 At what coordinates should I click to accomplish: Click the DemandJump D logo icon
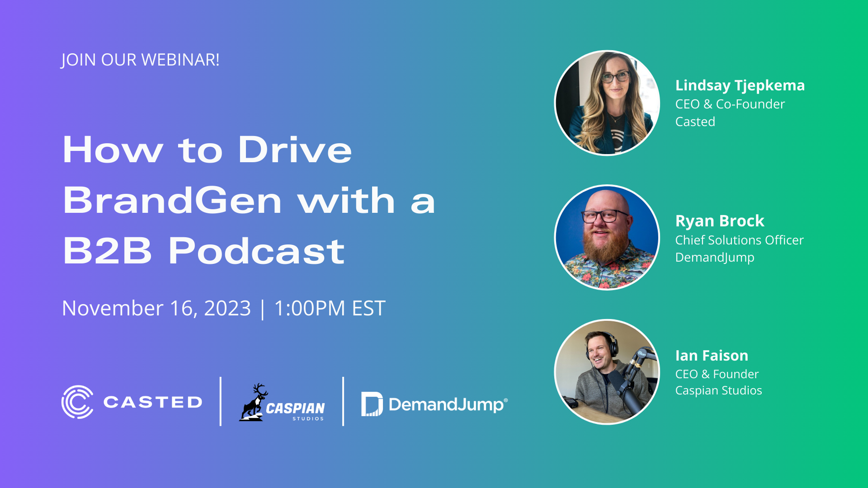(x=372, y=404)
